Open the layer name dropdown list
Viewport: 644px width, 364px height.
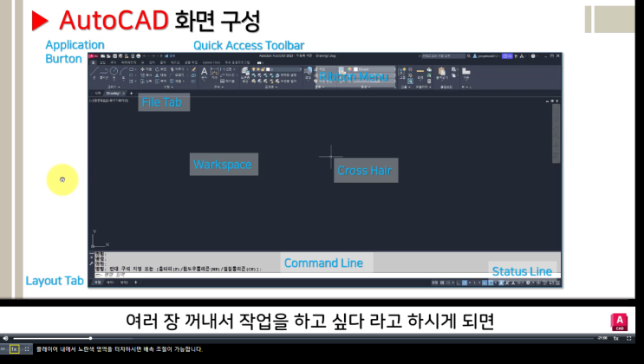pyautogui.click(x=285, y=69)
